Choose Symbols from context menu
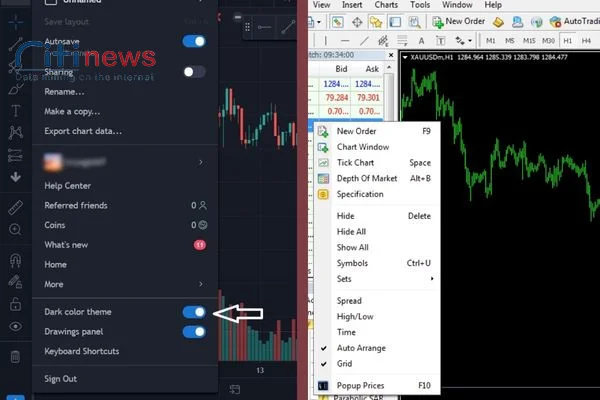The height and width of the screenshot is (400, 600). 377,263
